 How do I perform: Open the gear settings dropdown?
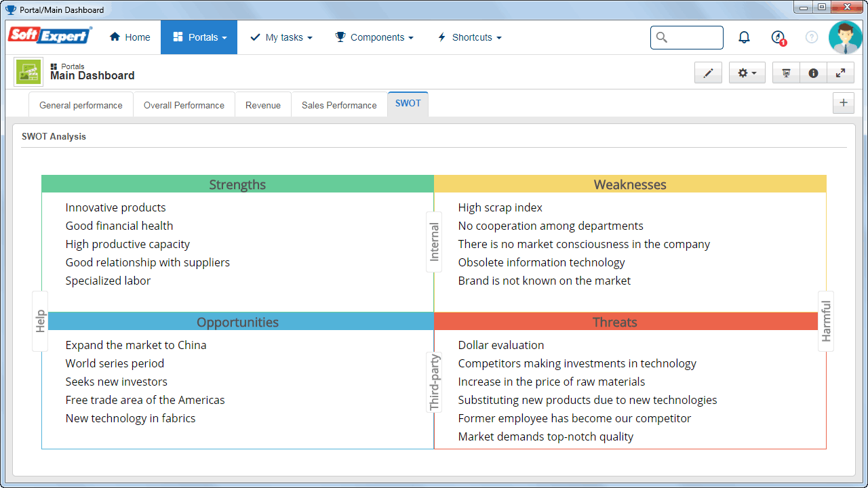747,73
